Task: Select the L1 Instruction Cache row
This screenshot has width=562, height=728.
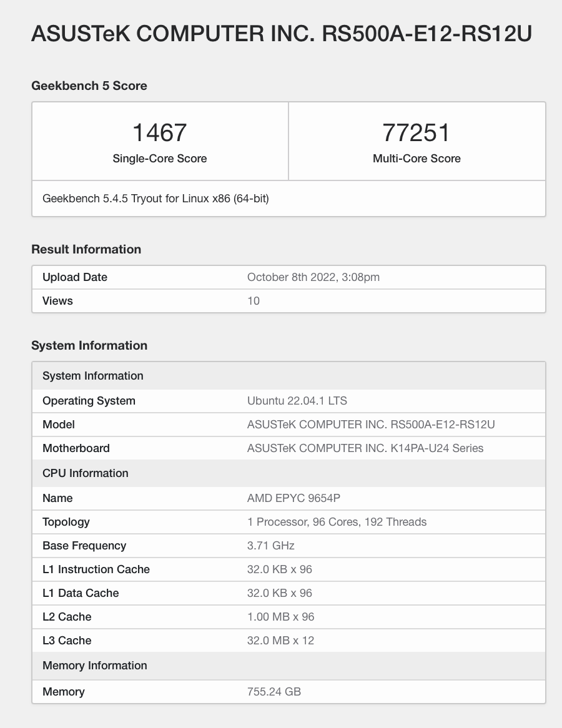Action: (96, 569)
